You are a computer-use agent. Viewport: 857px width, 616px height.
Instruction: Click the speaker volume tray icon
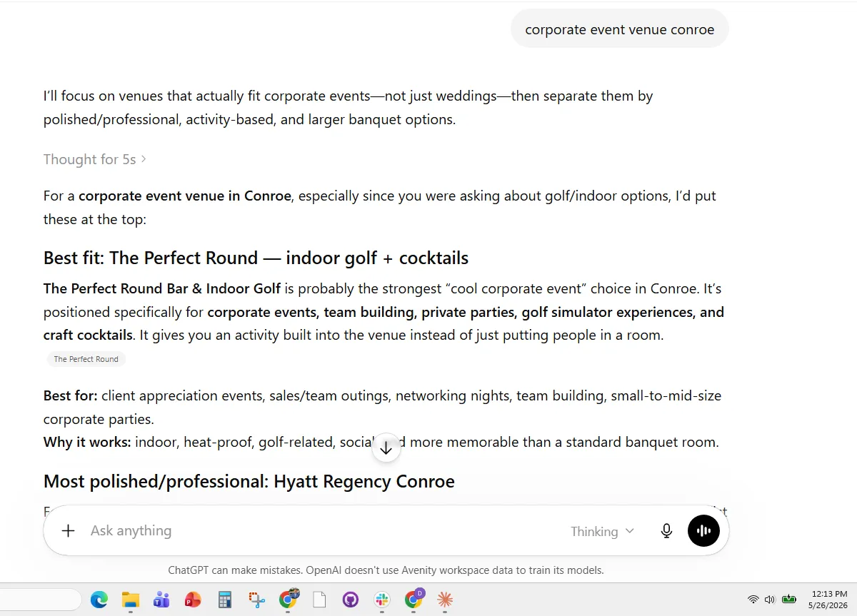pyautogui.click(x=770, y=600)
